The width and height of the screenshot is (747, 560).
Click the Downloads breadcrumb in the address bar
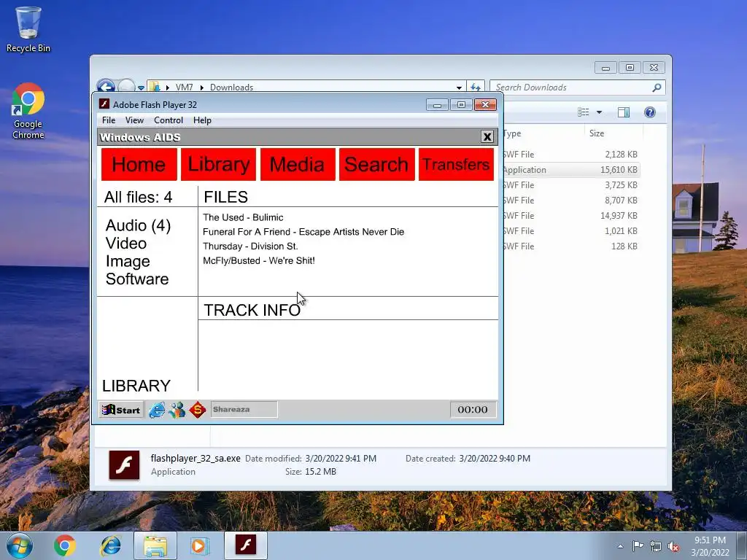[231, 87]
